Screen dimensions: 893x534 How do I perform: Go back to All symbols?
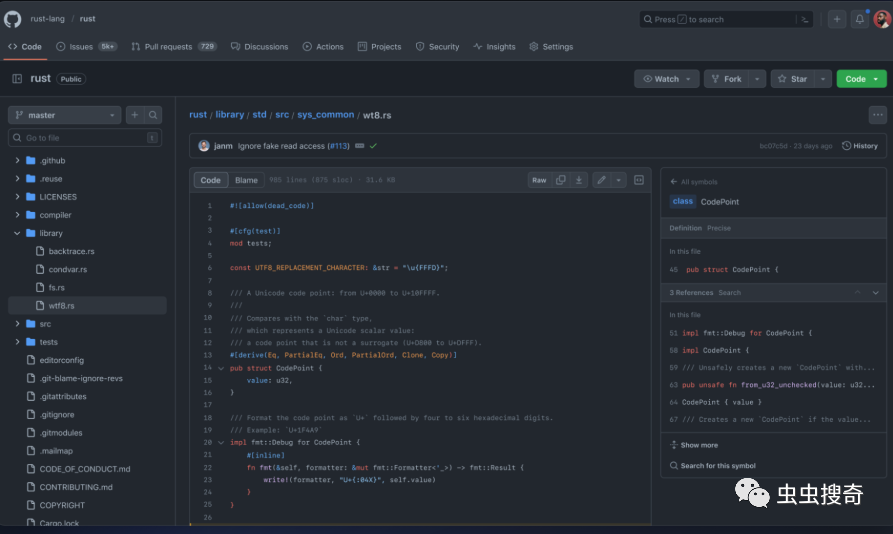tap(694, 182)
